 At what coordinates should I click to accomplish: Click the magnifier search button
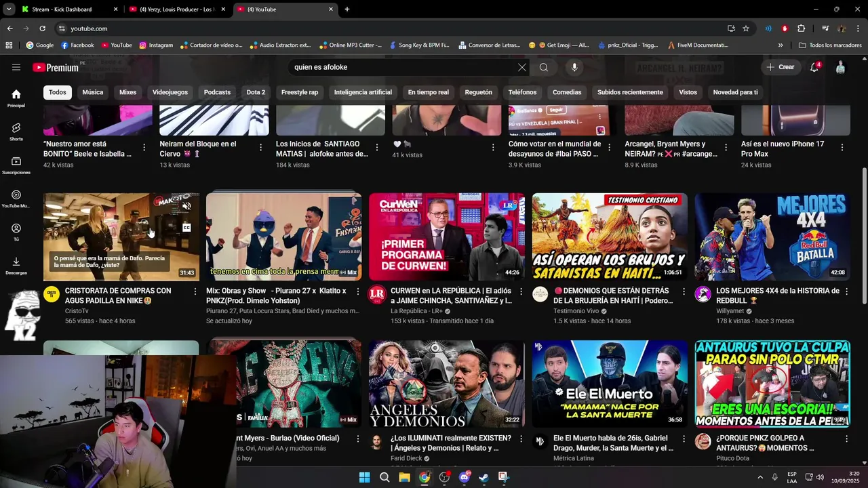(544, 67)
